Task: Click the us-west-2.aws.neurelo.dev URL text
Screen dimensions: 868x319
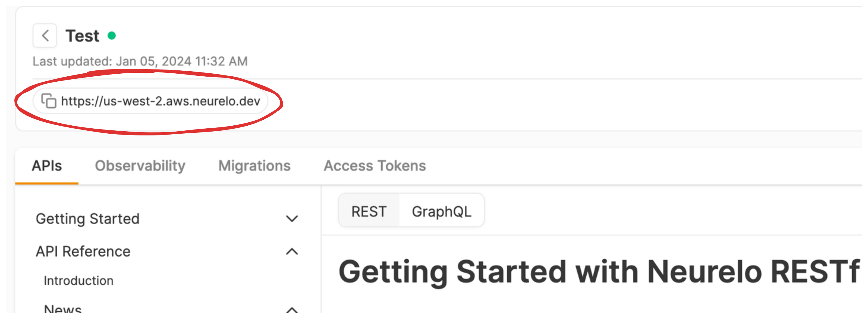Action: pos(161,101)
